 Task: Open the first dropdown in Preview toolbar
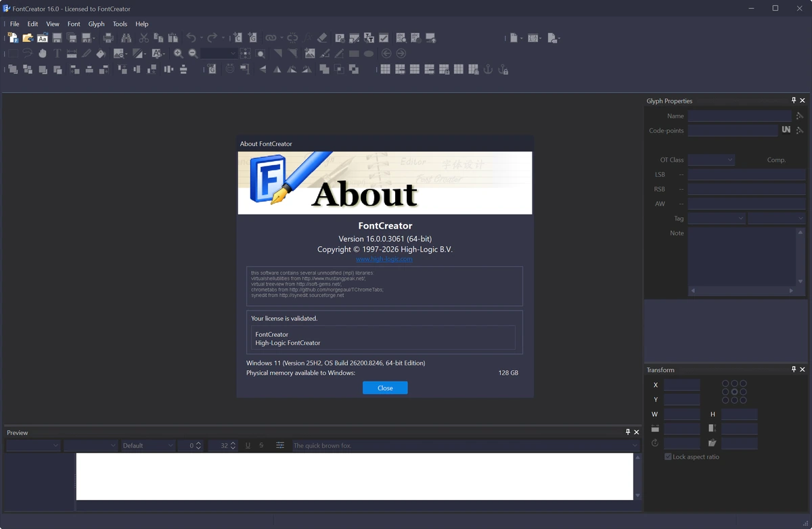pos(33,445)
